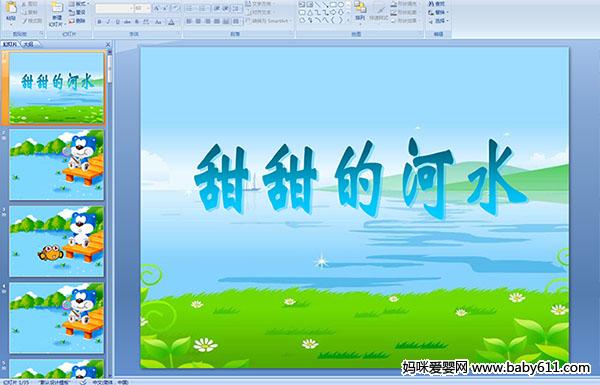The width and height of the screenshot is (600, 385).
Task: Select the Format Painter (格式刷) brush
Action: tap(24, 21)
